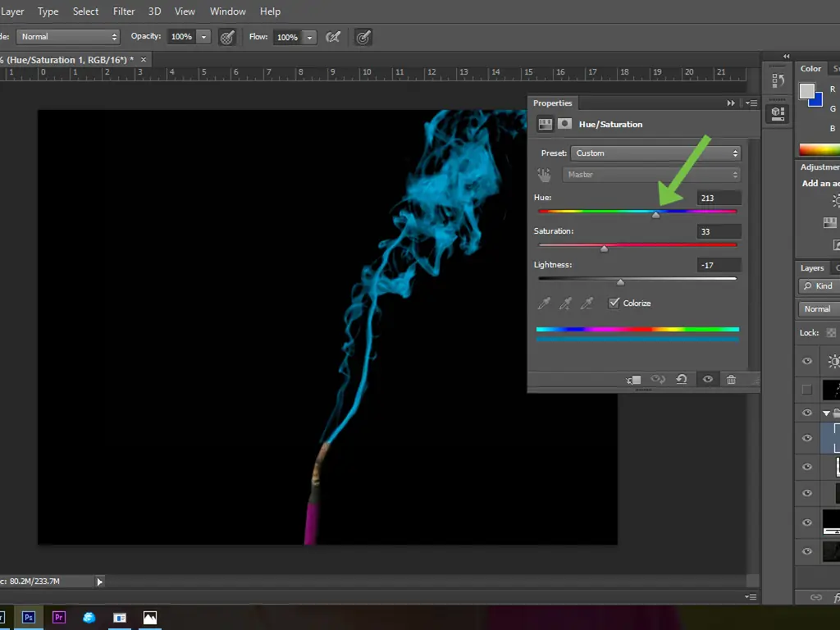The image size is (840, 630).
Task: Toggle layer visibility eye in Properties panel
Action: pos(708,379)
